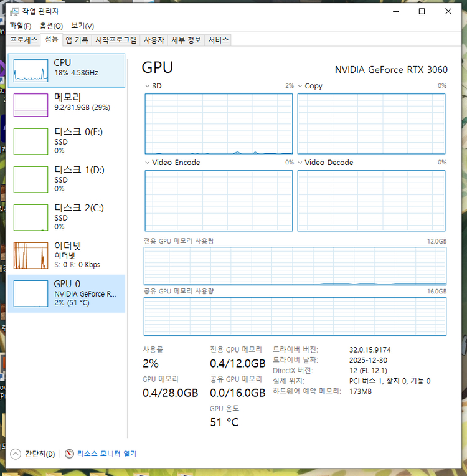Maximize the 작업 관리자 window
The height and width of the screenshot is (476, 467).
tap(422, 12)
